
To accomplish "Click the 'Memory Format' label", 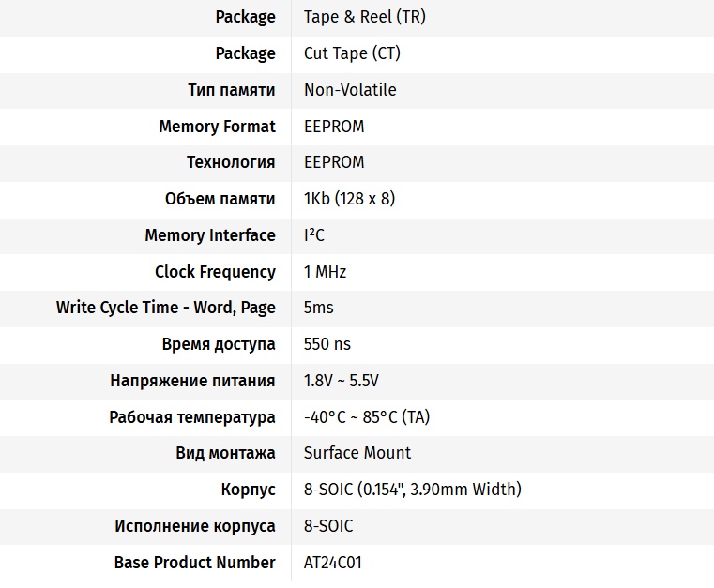I will (217, 127).
